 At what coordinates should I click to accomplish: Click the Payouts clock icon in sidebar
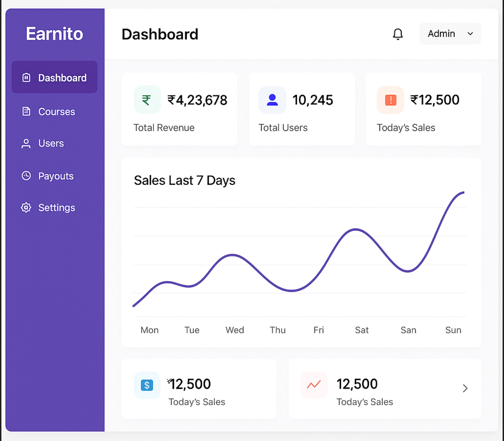26,176
